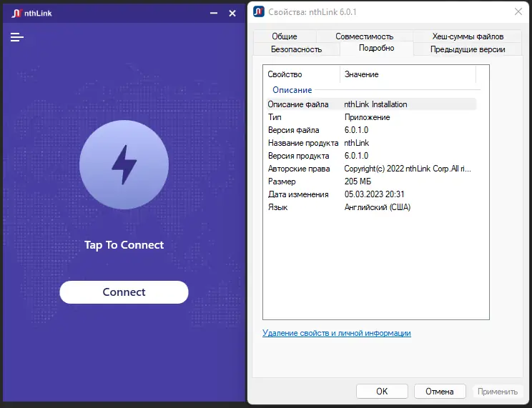
Task: Click the Английский (США) value
Action: [378, 207]
